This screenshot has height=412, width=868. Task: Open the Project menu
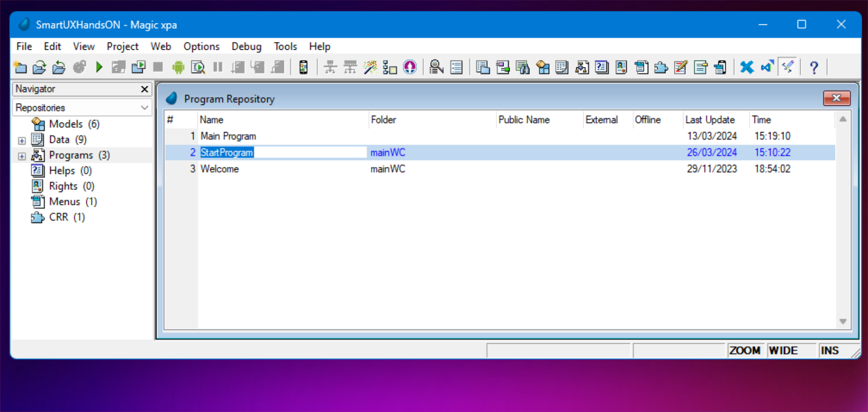point(122,47)
